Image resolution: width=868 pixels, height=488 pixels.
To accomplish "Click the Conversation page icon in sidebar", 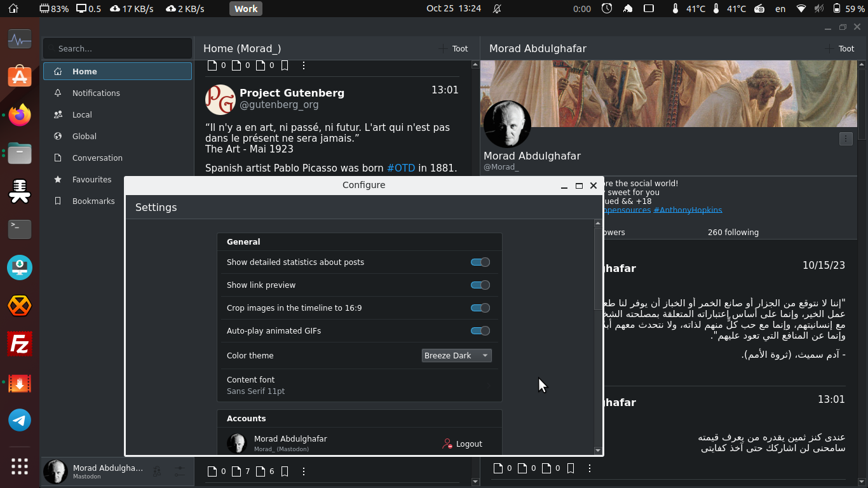I will coord(58,158).
